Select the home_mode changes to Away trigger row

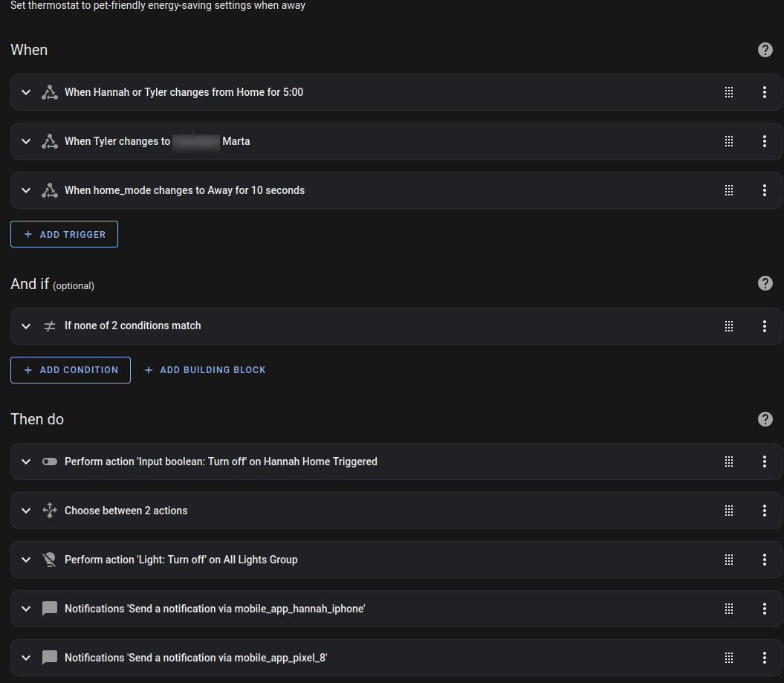397,190
